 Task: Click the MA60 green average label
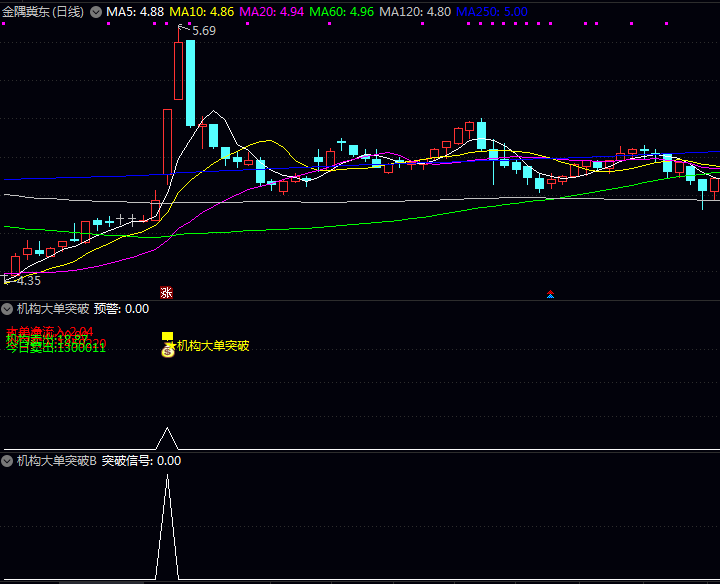point(341,12)
